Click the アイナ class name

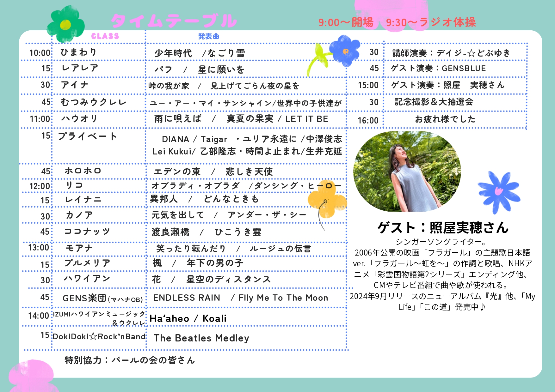click(x=75, y=85)
